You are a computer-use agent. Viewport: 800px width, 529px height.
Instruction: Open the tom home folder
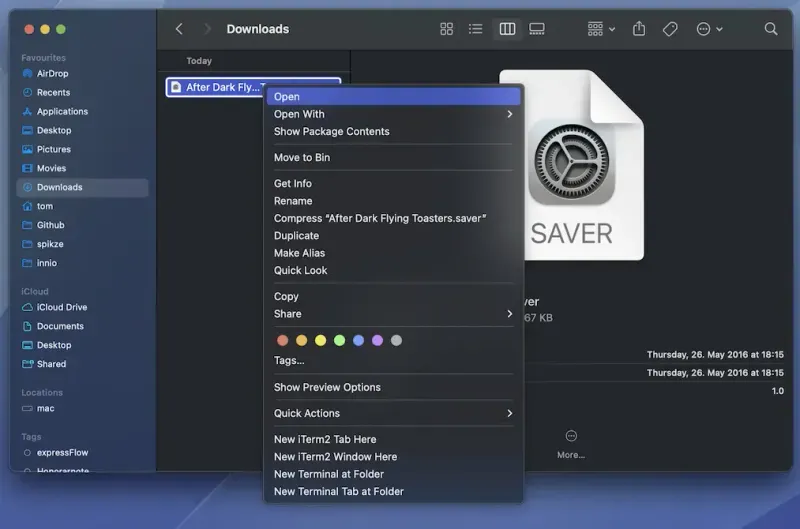tap(83, 206)
